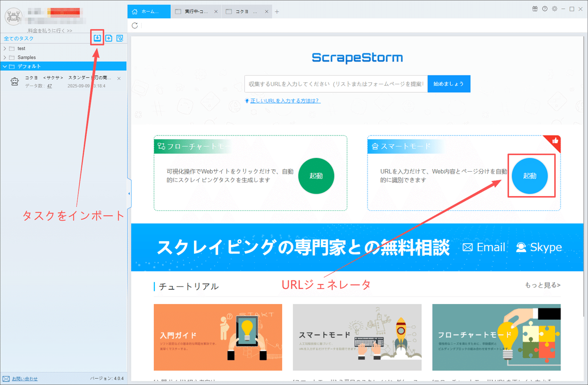Click the Email text in banner
588x385 pixels.
tap(491, 248)
